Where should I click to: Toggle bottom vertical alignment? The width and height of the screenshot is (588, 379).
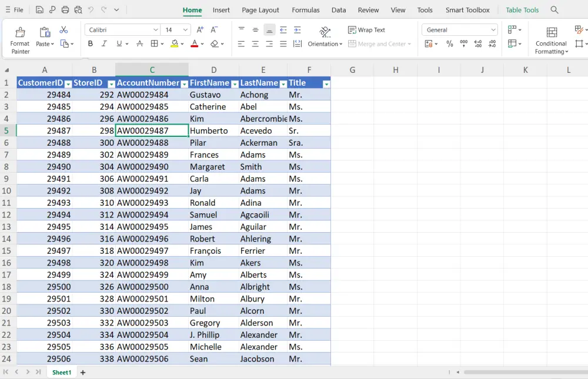tap(269, 29)
